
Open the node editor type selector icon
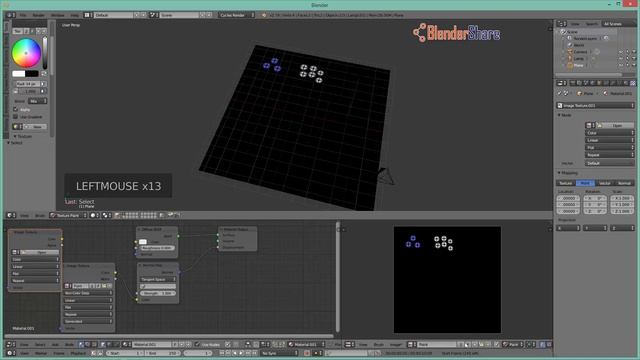11,344
